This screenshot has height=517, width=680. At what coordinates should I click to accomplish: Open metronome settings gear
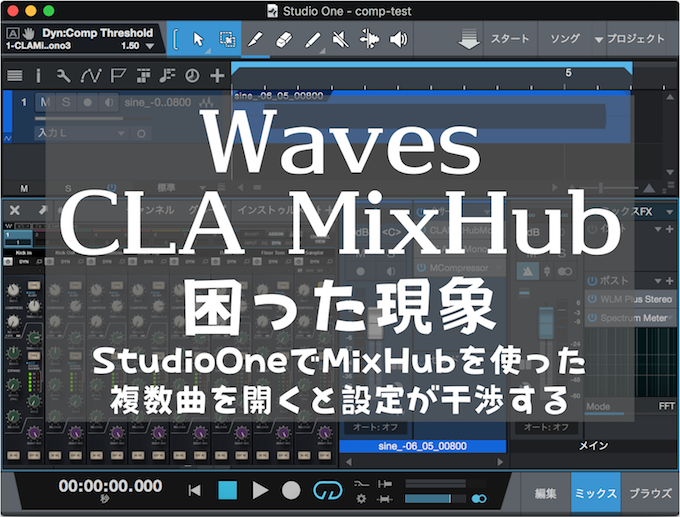[361, 499]
